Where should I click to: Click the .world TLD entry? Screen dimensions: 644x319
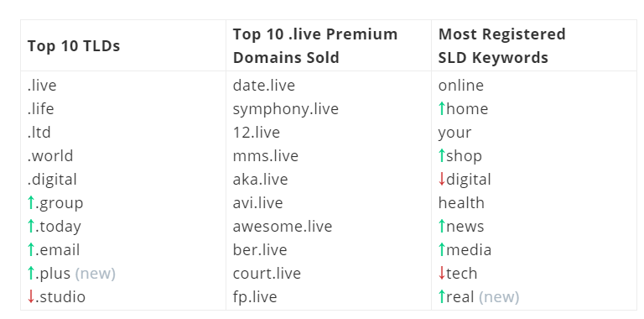[x=50, y=156]
